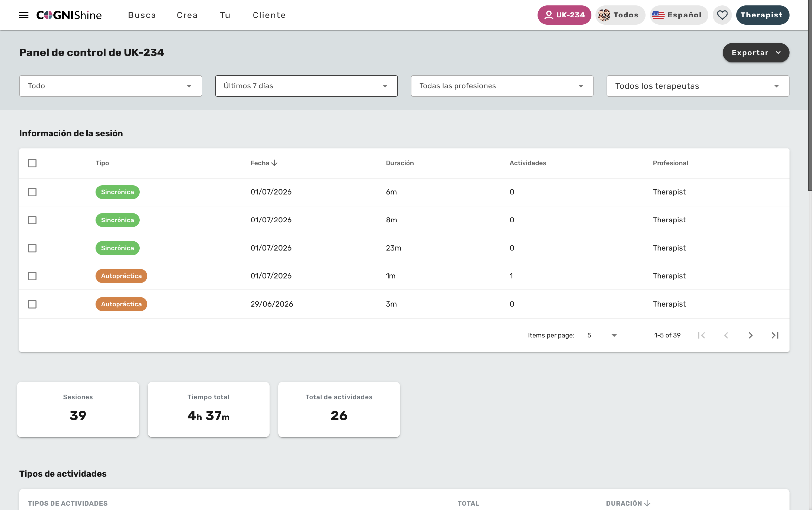Open the hamburger navigation menu
The height and width of the screenshot is (510, 812).
point(23,15)
